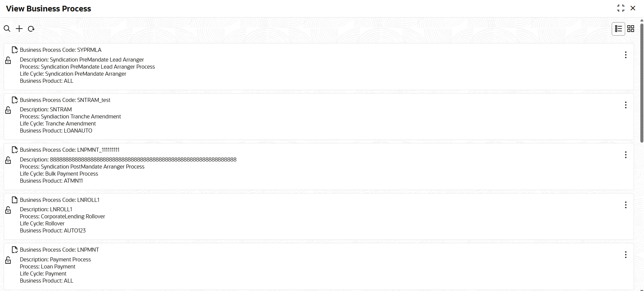The image size is (644, 291).
Task: Open the search panel
Action: [x=7, y=29]
